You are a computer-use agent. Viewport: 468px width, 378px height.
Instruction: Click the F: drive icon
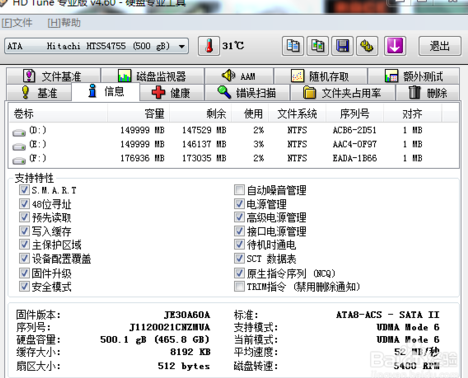(19, 160)
